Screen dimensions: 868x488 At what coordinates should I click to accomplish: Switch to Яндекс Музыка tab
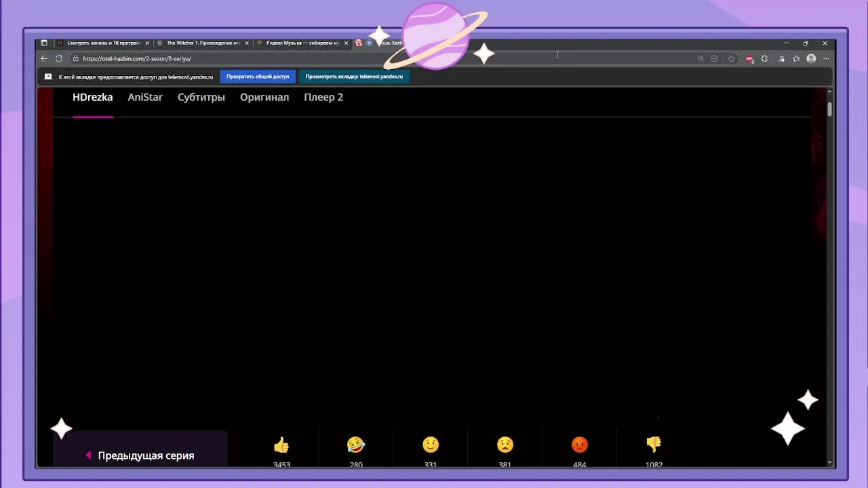click(302, 43)
